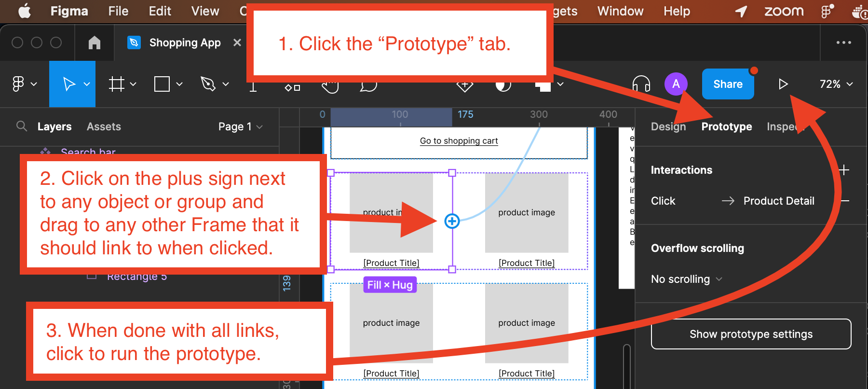Open the Figma main menu icon
Viewport: 868px width, 389px height.
pyautogui.click(x=18, y=84)
